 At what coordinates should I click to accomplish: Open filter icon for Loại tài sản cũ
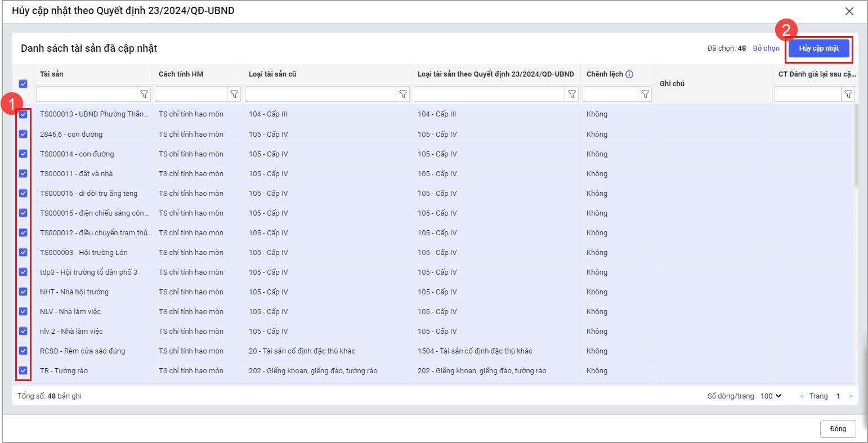pos(403,94)
